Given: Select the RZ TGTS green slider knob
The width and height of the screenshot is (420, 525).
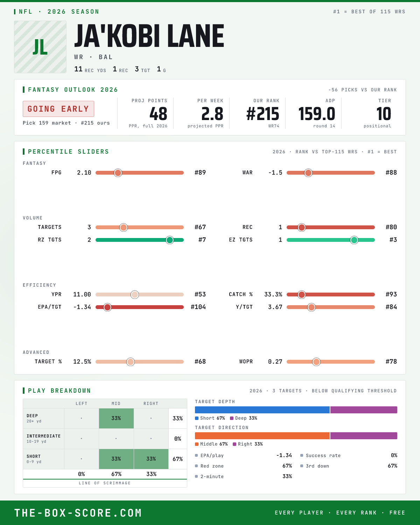Looking at the screenshot, I should tap(170, 240).
